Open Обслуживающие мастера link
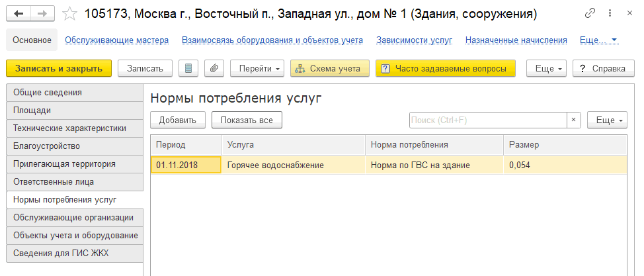This screenshot has width=644, height=276. click(117, 40)
